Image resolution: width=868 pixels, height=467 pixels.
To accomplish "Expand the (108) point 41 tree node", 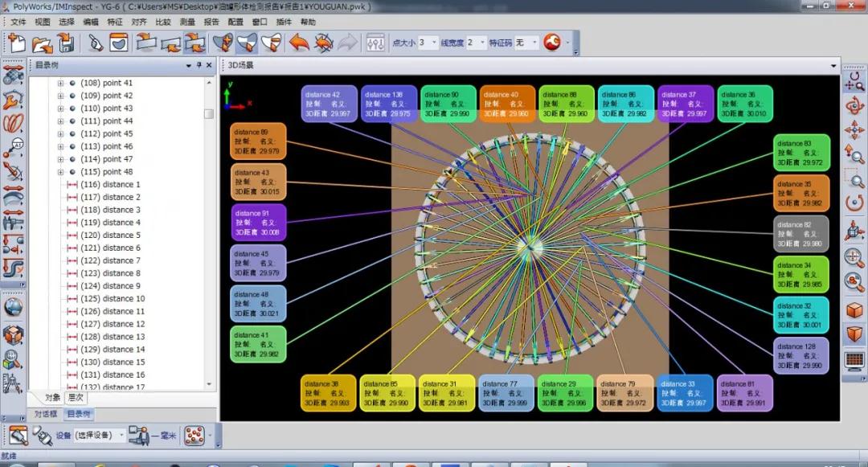I will click(x=60, y=84).
